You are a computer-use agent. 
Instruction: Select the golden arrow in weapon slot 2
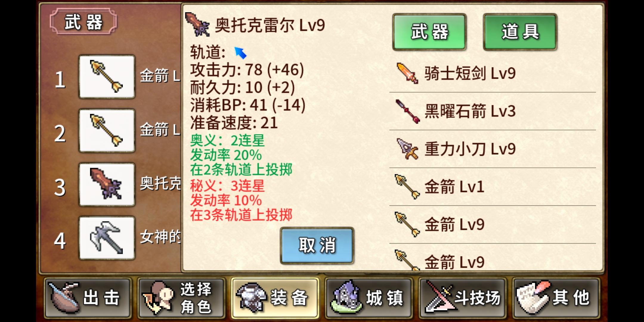coord(107,131)
